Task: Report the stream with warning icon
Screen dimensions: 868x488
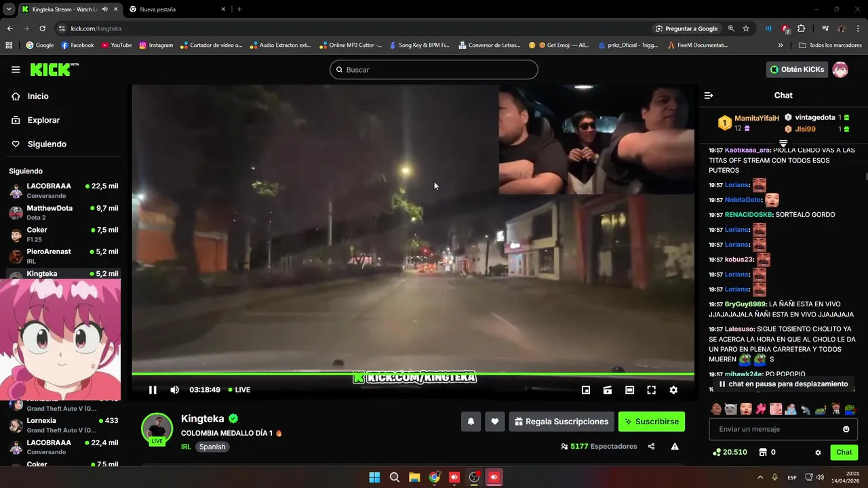Action: 675,447
